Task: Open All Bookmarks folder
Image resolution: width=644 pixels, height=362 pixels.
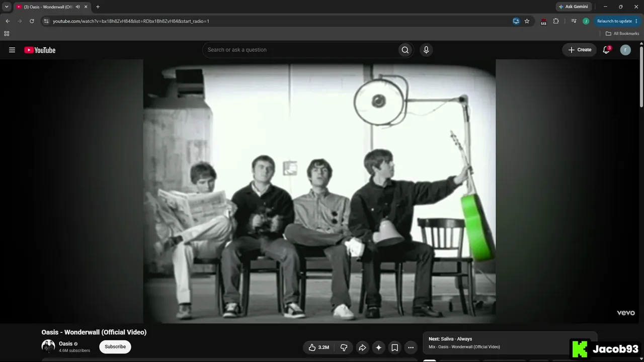Action: [x=622, y=34]
